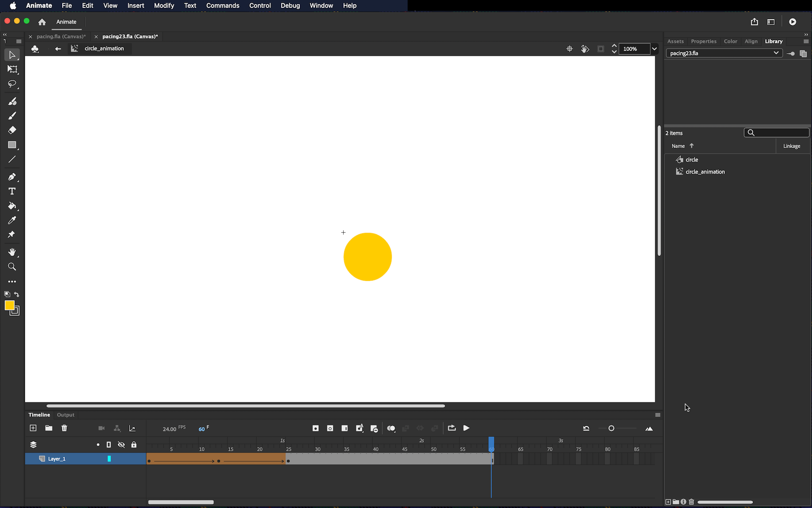Select the Text tool
Screen dimensions: 812x508
tap(12, 191)
